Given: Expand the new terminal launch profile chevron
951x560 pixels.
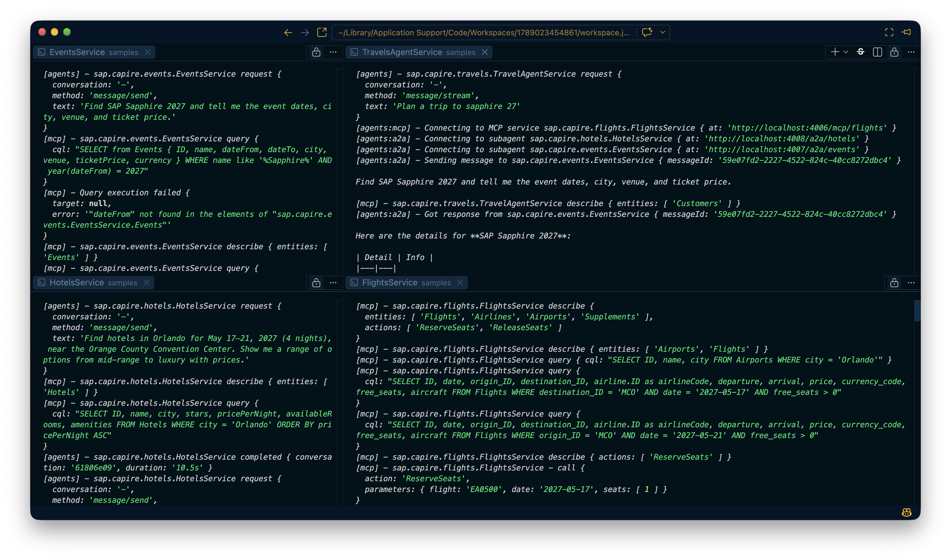Looking at the screenshot, I should (846, 52).
